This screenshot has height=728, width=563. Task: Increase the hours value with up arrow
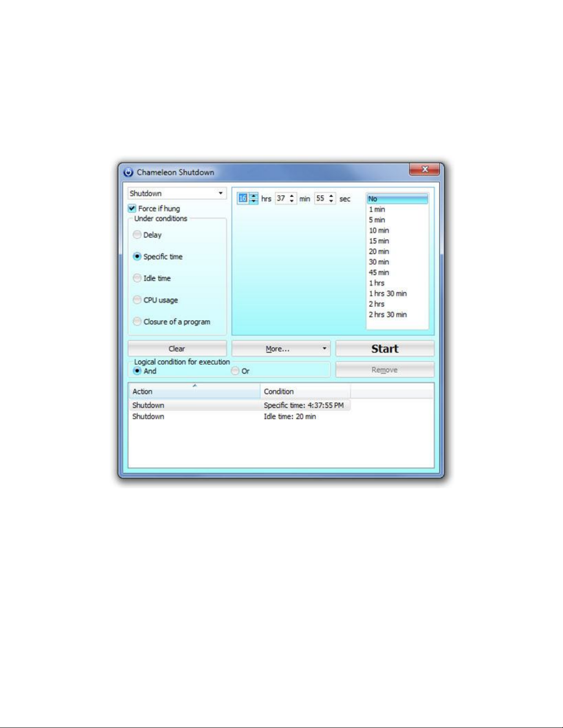(253, 196)
